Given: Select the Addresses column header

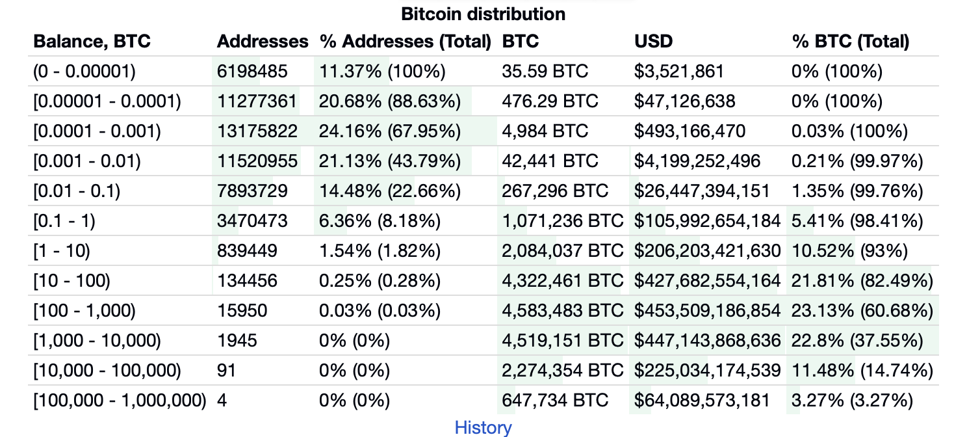Looking at the screenshot, I should [x=262, y=42].
